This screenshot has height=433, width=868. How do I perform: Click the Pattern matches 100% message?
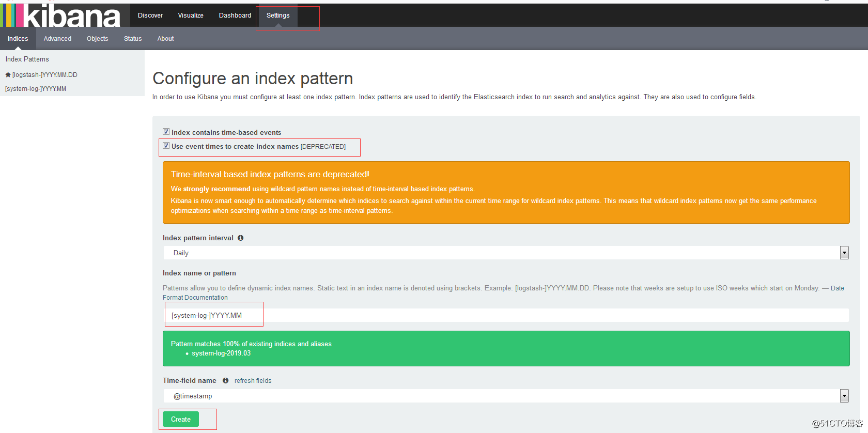pyautogui.click(x=251, y=344)
